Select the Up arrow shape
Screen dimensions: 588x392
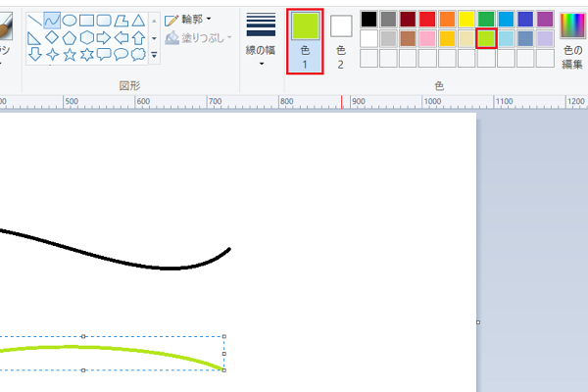tap(138, 37)
